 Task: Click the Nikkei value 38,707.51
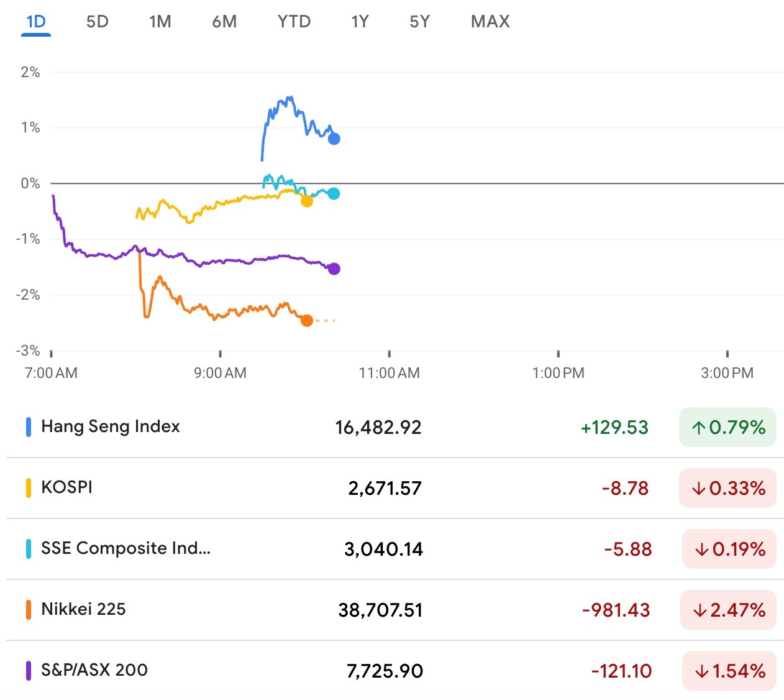(x=380, y=610)
